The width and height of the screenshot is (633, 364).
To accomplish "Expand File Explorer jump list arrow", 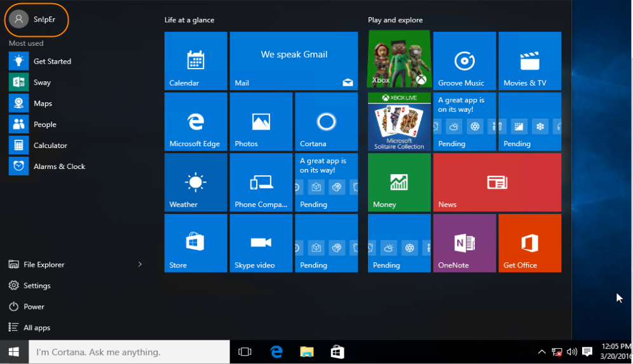I will 140,264.
